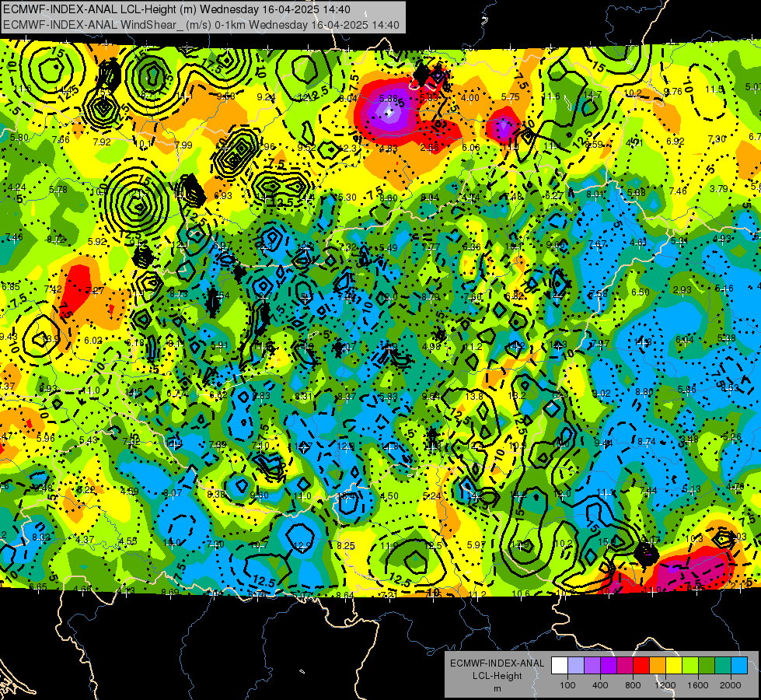Click the 8.53 shear value
The height and width of the screenshot is (700, 761).
point(729,387)
